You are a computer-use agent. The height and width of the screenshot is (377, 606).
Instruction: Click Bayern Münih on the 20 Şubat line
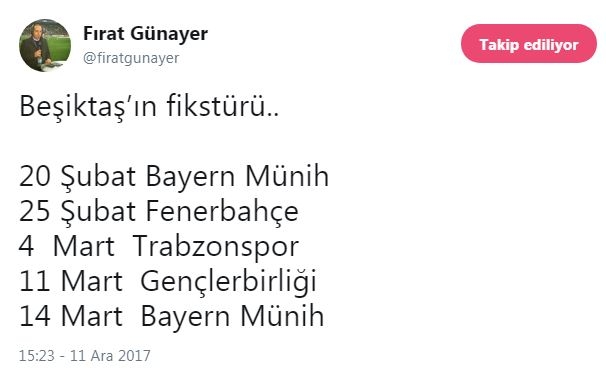click(x=237, y=177)
